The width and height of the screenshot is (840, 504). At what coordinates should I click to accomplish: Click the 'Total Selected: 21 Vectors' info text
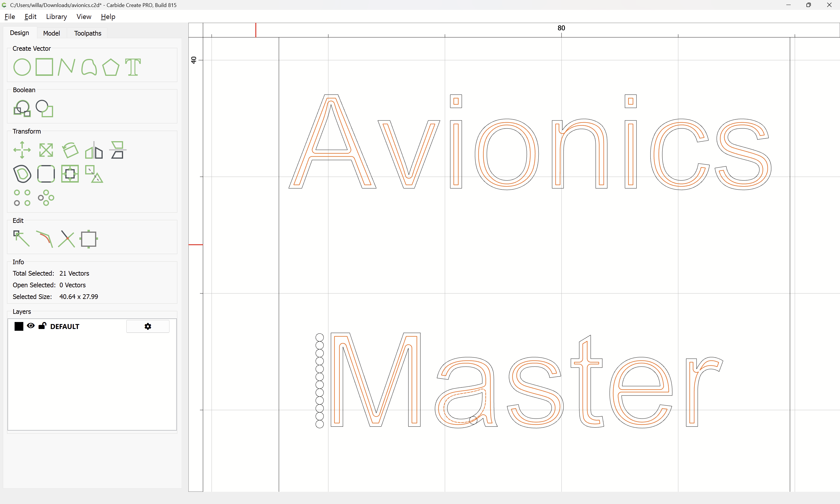pyautogui.click(x=51, y=273)
